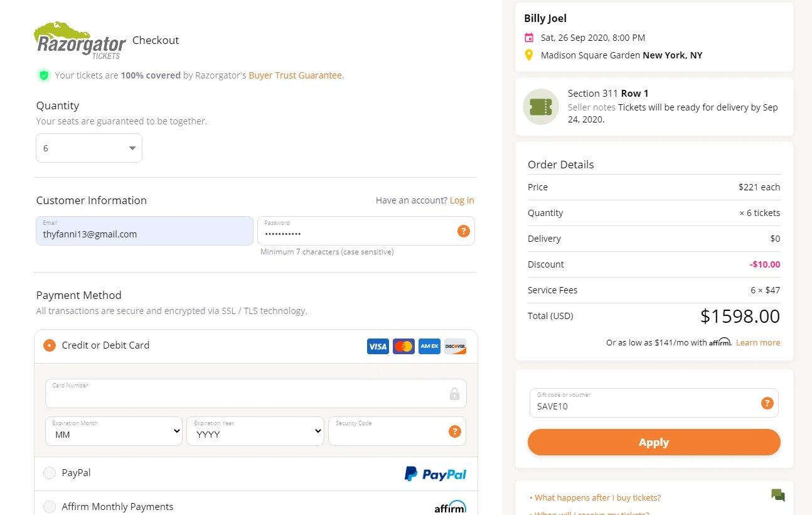Click the -$10.00 discount value
Viewport: 812px width, 515px height.
click(765, 264)
